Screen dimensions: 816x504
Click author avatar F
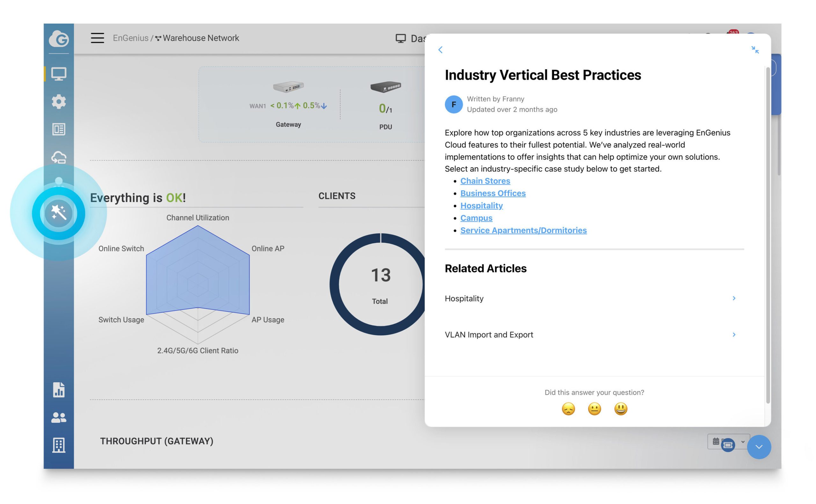(454, 104)
